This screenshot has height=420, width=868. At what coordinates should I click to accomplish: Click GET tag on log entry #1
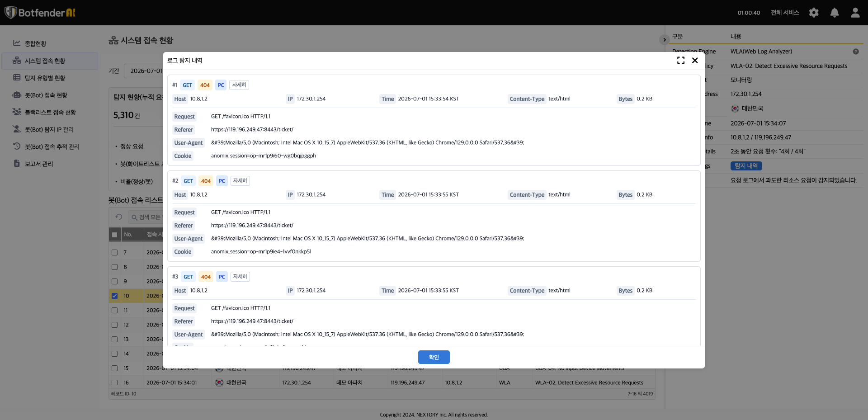pos(187,85)
